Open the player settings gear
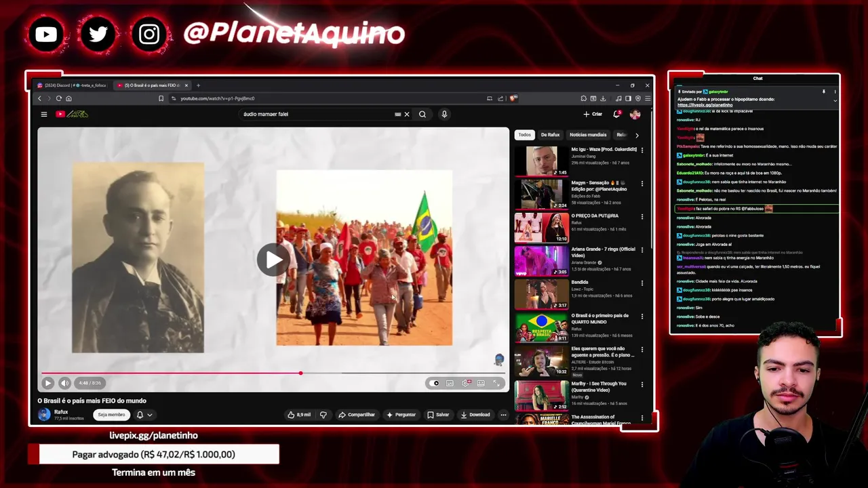This screenshot has width=868, height=488. click(465, 383)
